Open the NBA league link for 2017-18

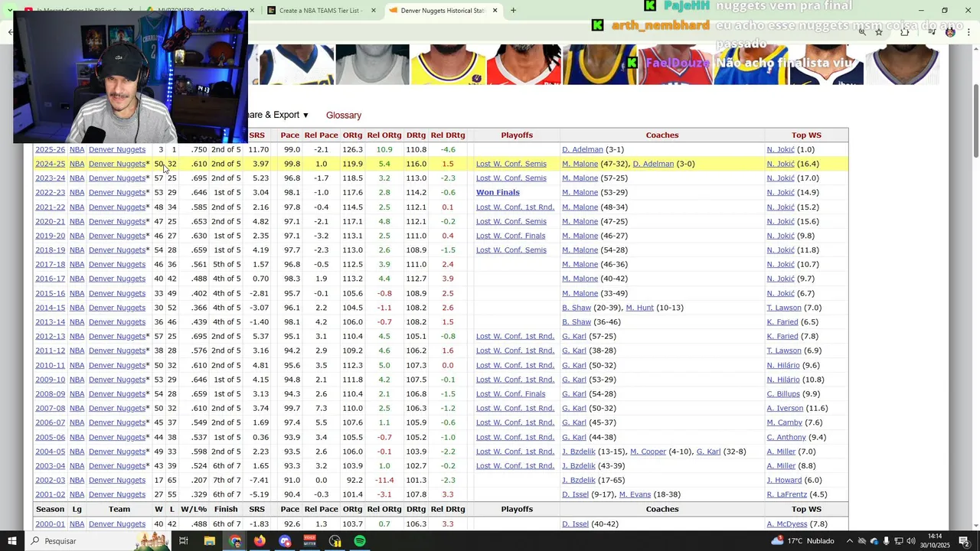pos(77,264)
